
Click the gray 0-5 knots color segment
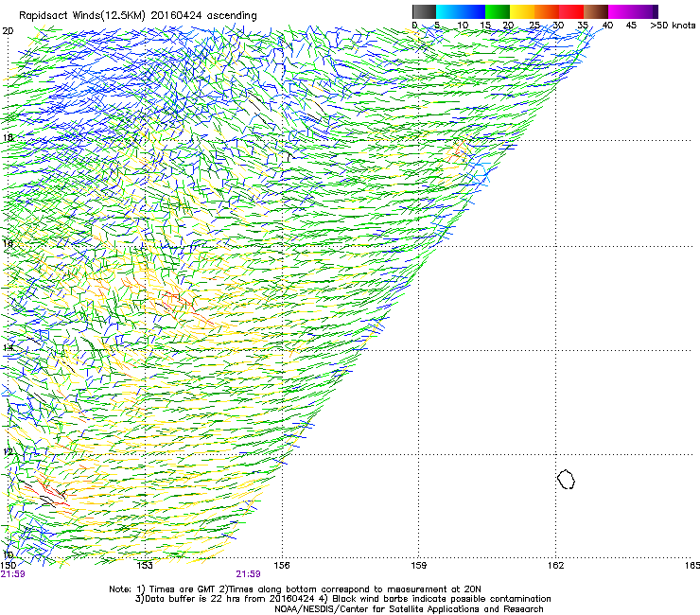click(424, 11)
